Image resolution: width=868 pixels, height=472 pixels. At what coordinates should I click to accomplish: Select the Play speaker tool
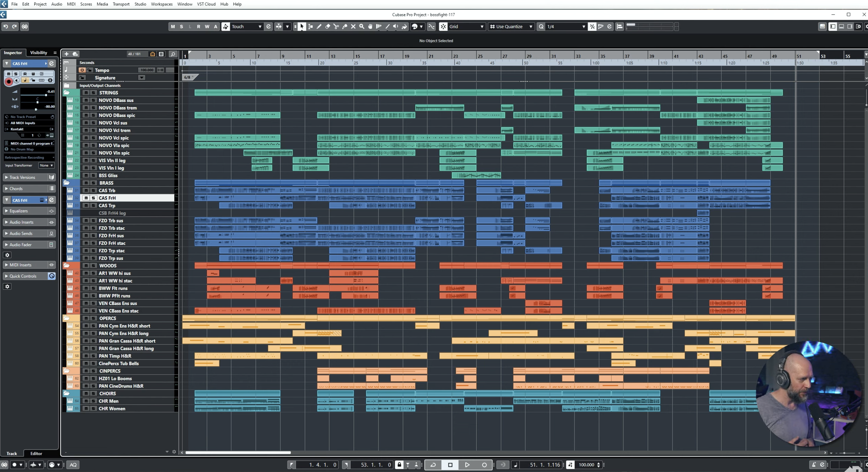click(396, 26)
